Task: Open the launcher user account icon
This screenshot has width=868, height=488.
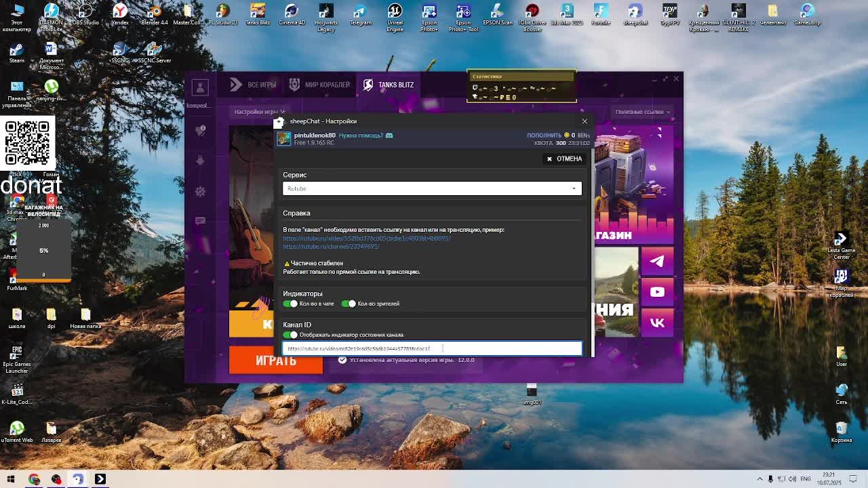Action: pos(200,87)
